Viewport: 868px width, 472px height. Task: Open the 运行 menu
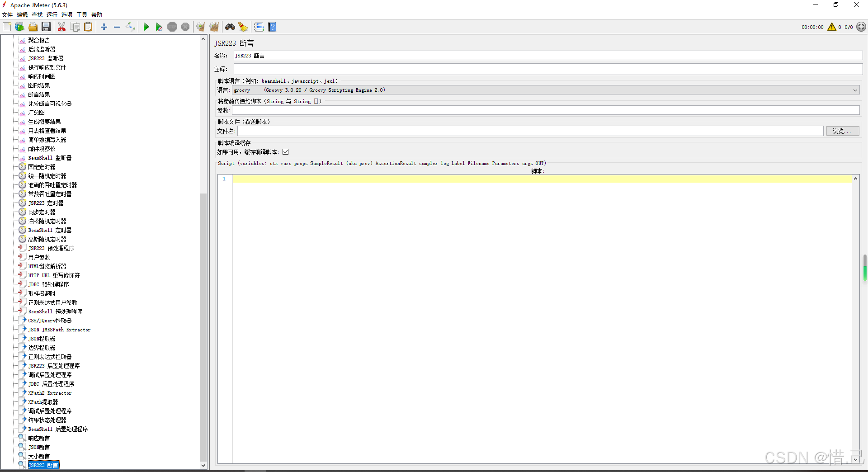click(x=52, y=15)
